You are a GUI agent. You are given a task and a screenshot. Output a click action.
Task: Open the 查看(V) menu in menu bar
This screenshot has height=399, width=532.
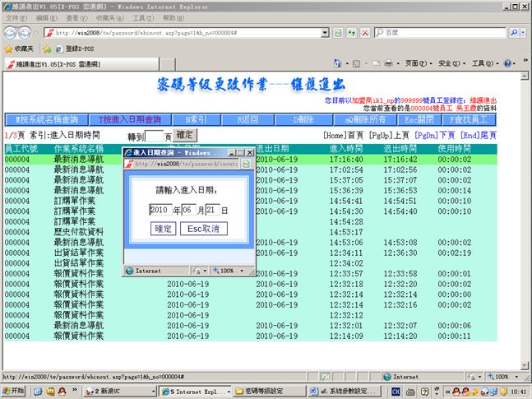pos(76,17)
